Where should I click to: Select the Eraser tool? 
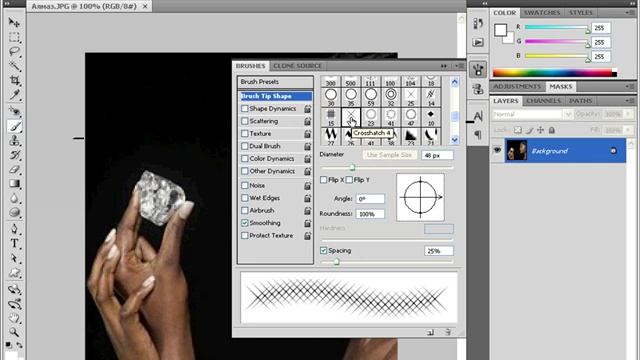14,169
